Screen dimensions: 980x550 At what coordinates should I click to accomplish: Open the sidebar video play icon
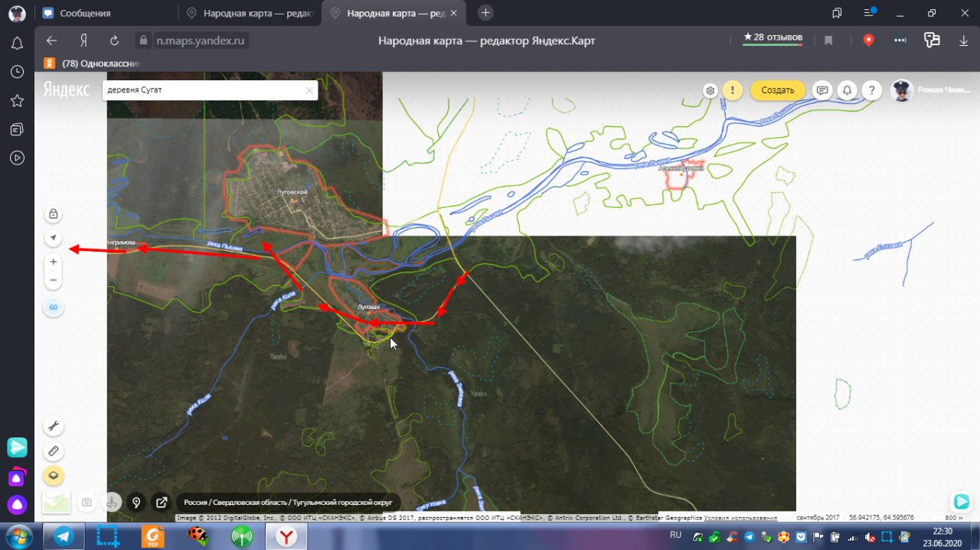[x=17, y=158]
